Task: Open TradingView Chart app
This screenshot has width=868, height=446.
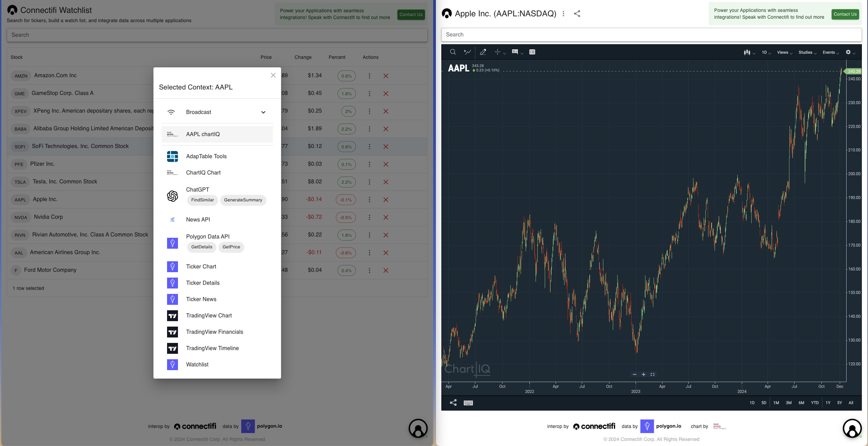Action: pyautogui.click(x=217, y=315)
